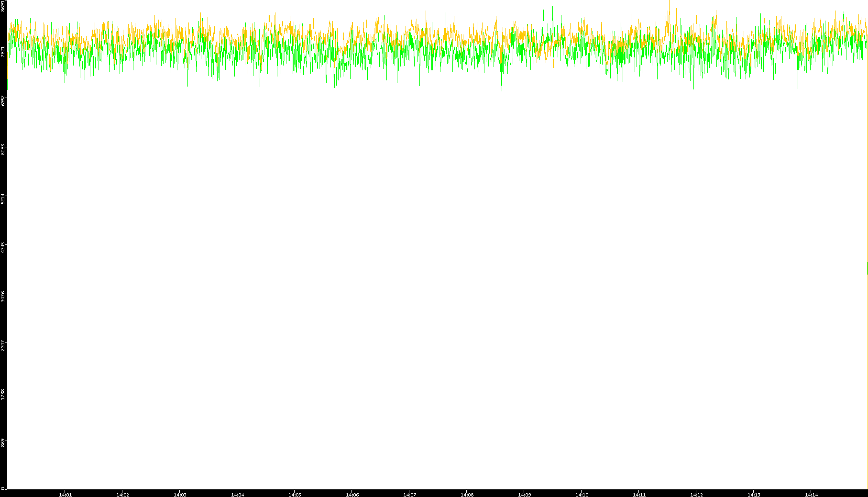Click the 2607 vertical axis label

tap(3, 345)
